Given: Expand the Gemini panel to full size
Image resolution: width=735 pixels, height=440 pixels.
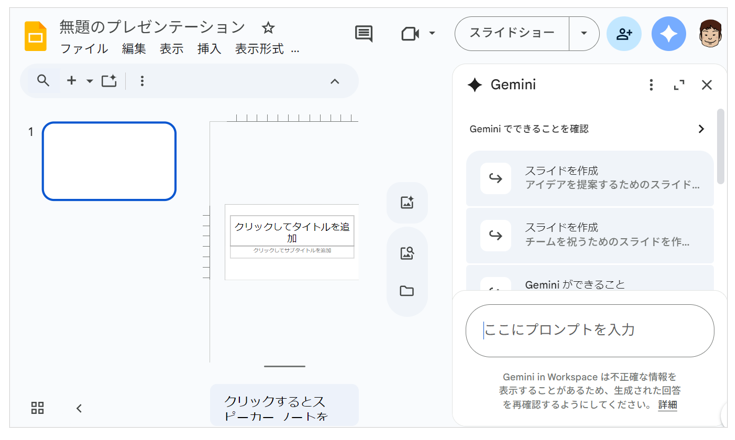Looking at the screenshot, I should [x=679, y=85].
